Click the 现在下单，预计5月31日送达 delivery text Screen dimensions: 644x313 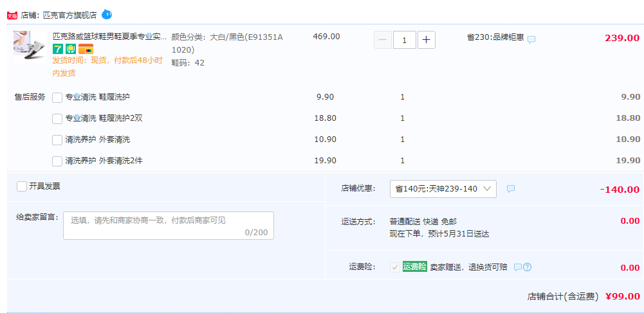pos(439,234)
